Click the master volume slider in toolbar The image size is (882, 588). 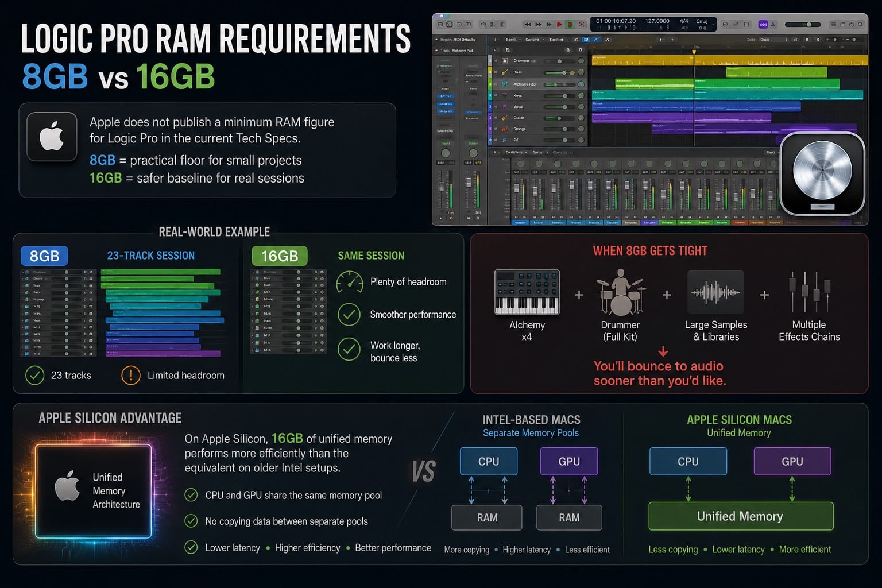click(x=803, y=25)
